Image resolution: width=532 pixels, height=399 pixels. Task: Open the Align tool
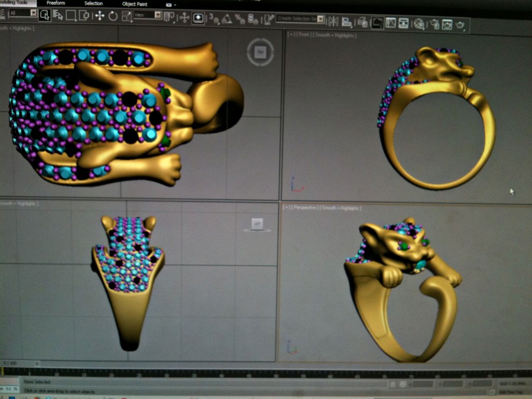coord(346,22)
